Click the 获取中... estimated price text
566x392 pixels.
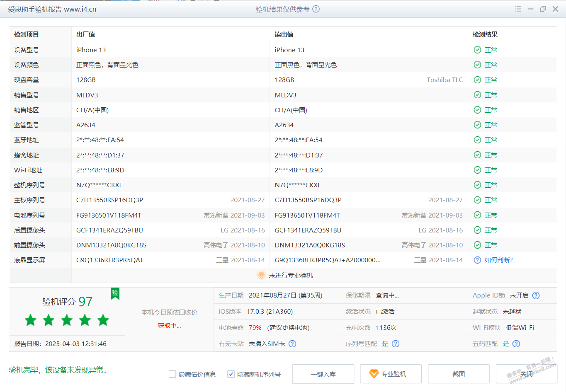pos(169,326)
